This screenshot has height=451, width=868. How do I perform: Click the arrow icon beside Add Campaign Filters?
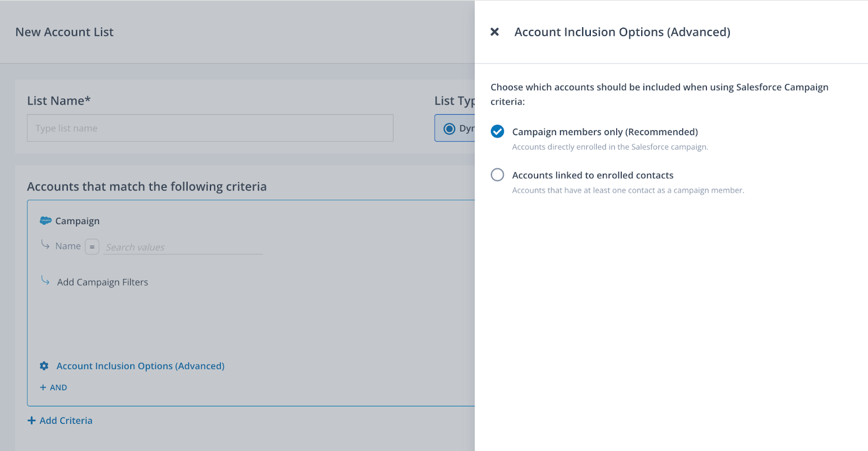click(x=46, y=281)
